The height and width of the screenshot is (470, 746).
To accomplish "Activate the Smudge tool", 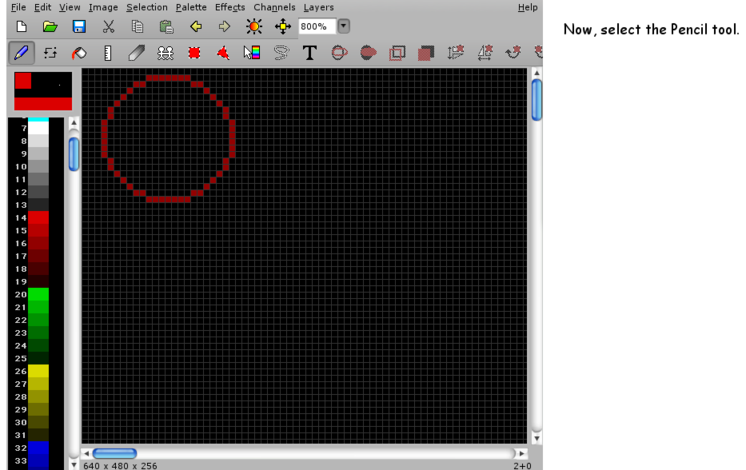I will (x=136, y=52).
